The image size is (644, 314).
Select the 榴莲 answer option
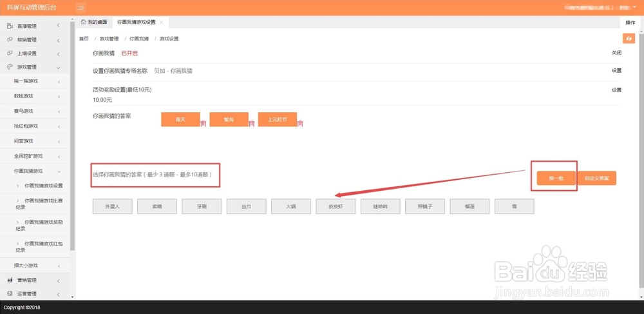point(470,207)
